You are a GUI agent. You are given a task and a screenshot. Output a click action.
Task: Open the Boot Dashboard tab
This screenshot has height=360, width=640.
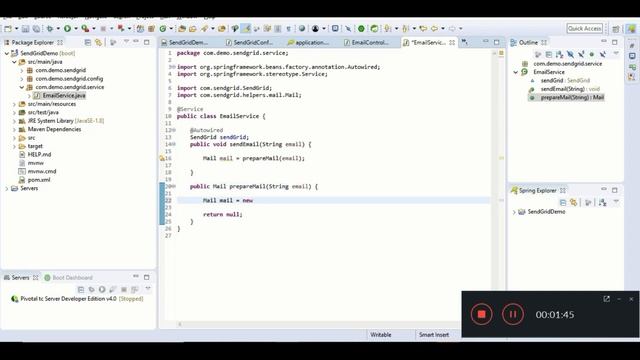point(68,278)
